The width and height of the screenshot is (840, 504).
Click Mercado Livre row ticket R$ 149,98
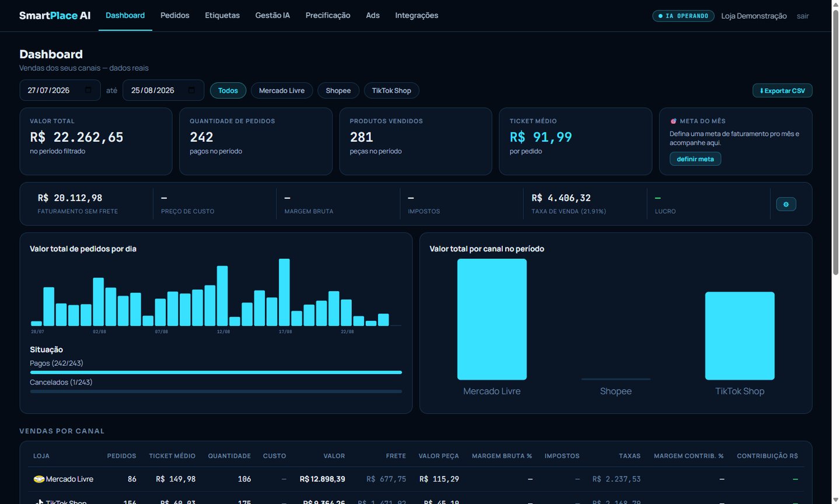176,479
